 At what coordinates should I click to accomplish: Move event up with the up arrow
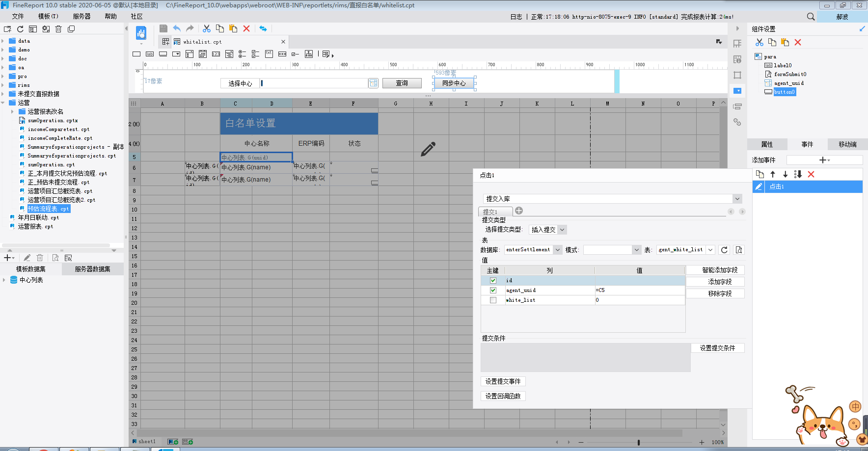773,174
